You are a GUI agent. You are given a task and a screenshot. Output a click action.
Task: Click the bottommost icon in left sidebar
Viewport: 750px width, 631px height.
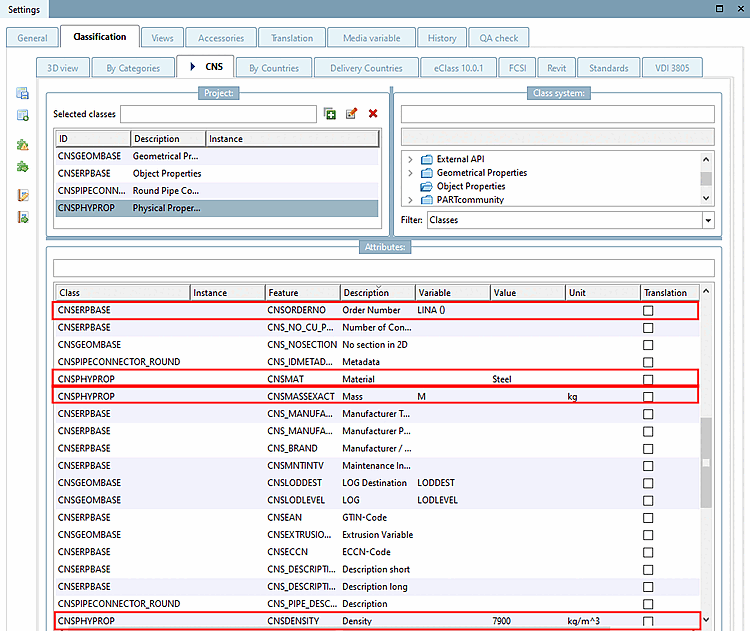[x=22, y=217]
